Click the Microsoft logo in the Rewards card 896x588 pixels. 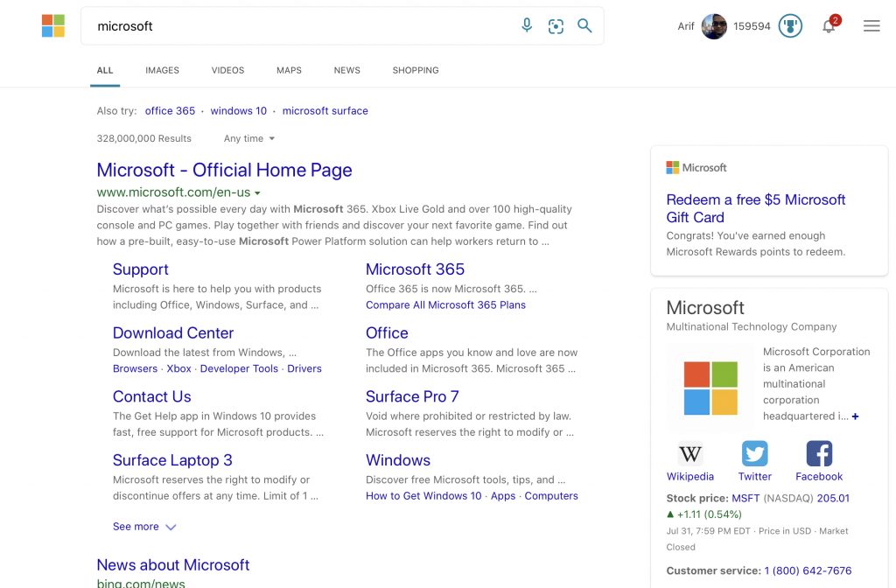click(696, 167)
